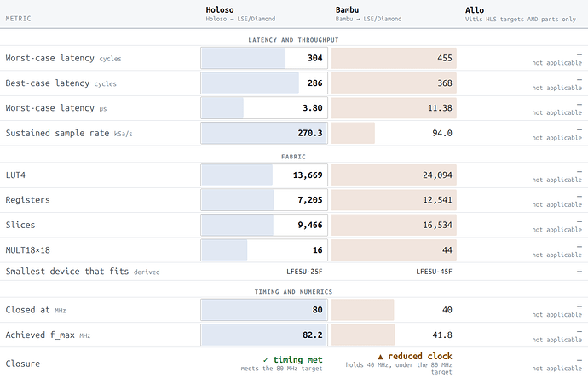The width and height of the screenshot is (588, 378).
Task: Click the Smallest device that fits label
Action: coord(67,272)
